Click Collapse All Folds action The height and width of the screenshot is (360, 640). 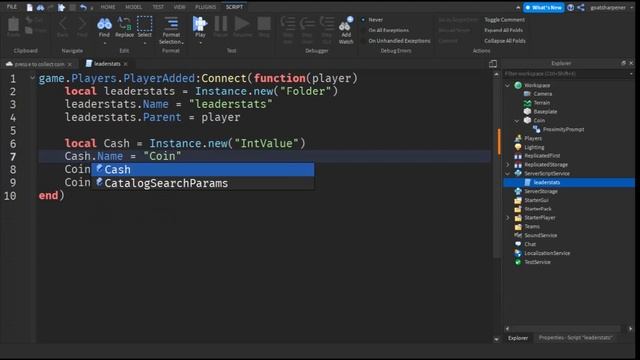point(505,41)
